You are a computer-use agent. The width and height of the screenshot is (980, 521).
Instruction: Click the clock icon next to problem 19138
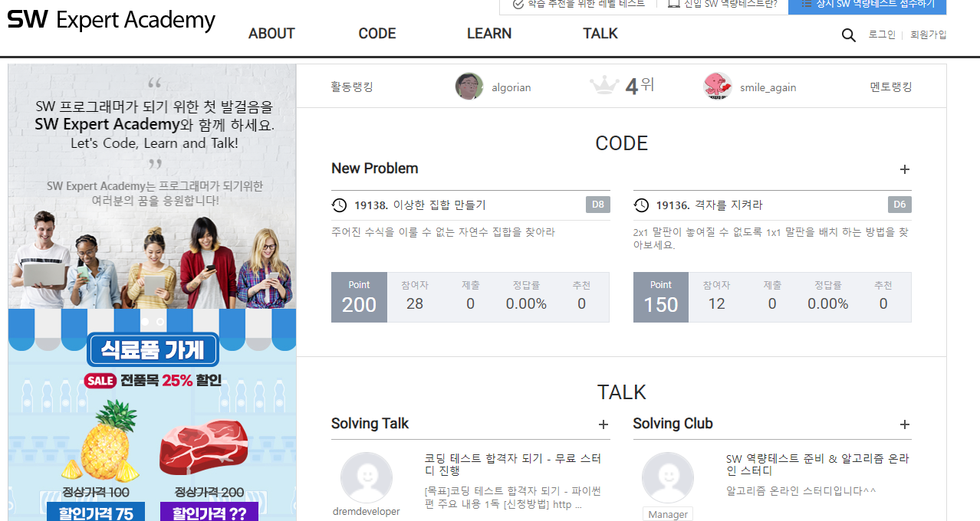point(339,205)
